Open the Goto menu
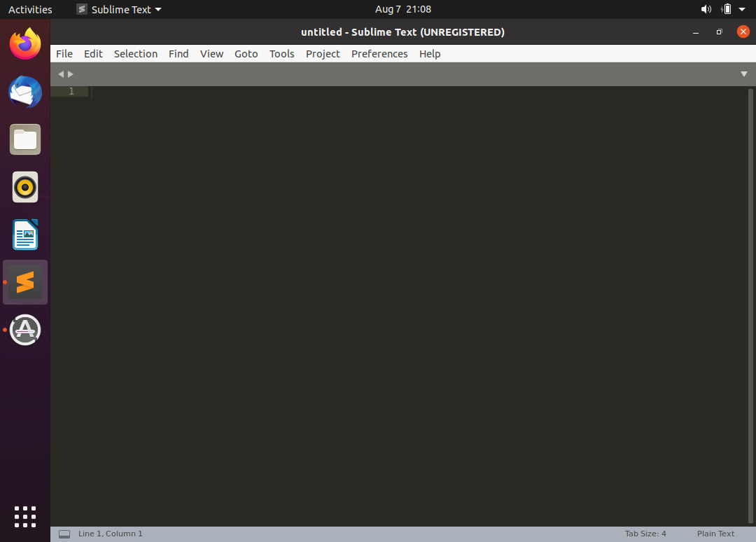Screen dimensions: 756x542 pos(246,53)
